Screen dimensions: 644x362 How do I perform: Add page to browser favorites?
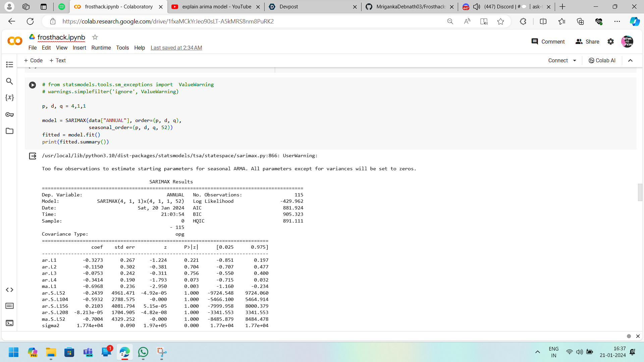tap(500, 21)
